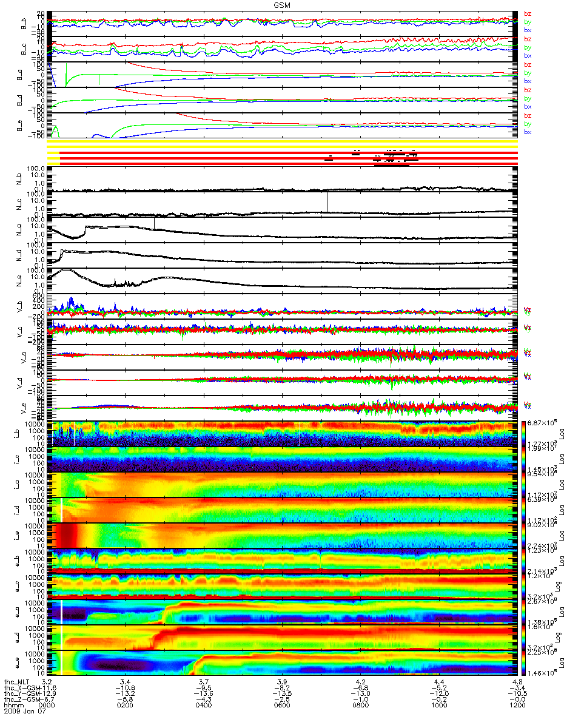This screenshot has height=728, width=564.
Task: Click the 3.4 MLT value
Action: tap(125, 682)
